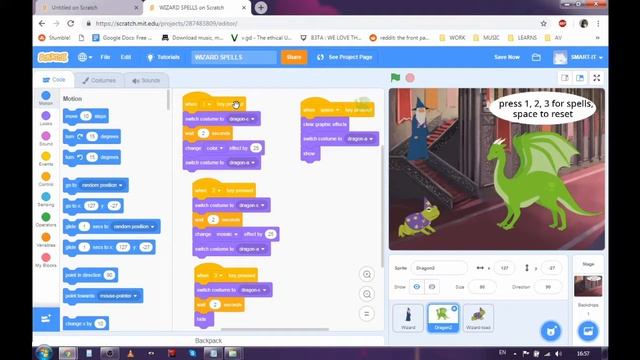The image size is (640, 360).
Task: Click the orange Share button
Action: [294, 57]
